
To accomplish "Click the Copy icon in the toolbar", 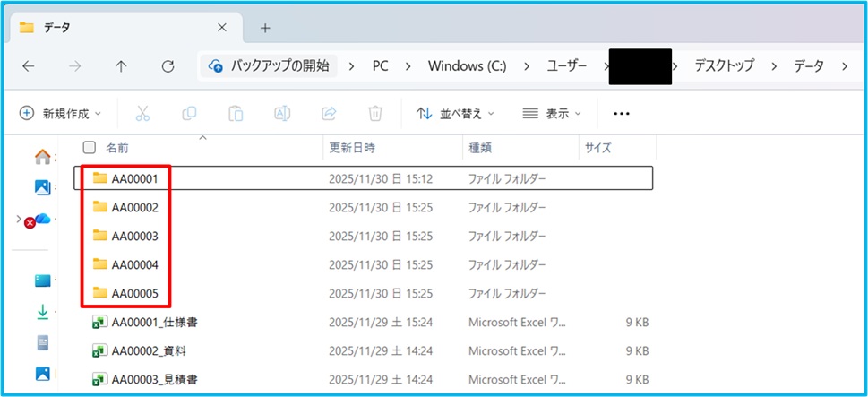I will click(x=189, y=114).
